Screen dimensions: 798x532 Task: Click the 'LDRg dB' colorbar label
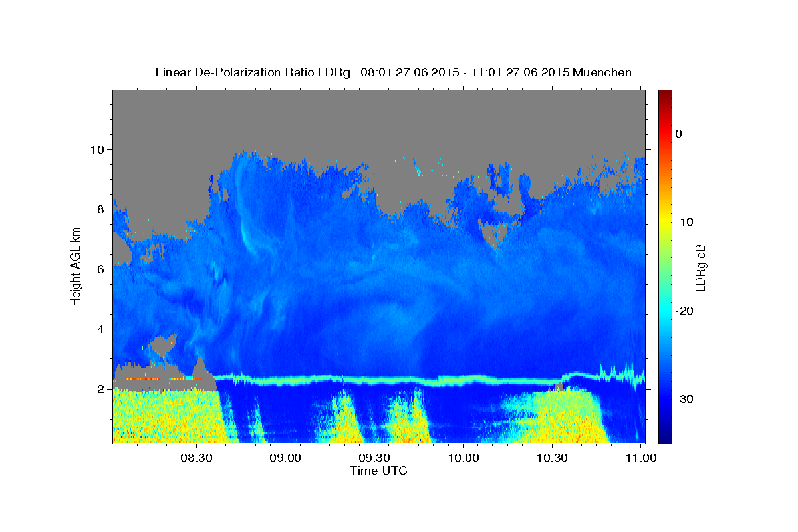(x=700, y=267)
